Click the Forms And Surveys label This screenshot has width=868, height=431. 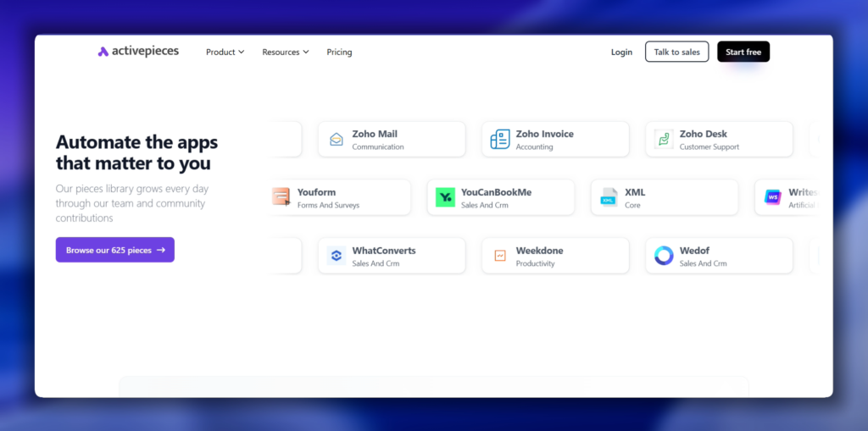pos(328,205)
